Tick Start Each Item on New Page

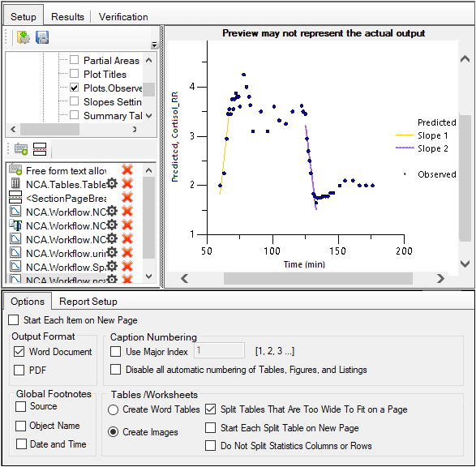(13, 319)
